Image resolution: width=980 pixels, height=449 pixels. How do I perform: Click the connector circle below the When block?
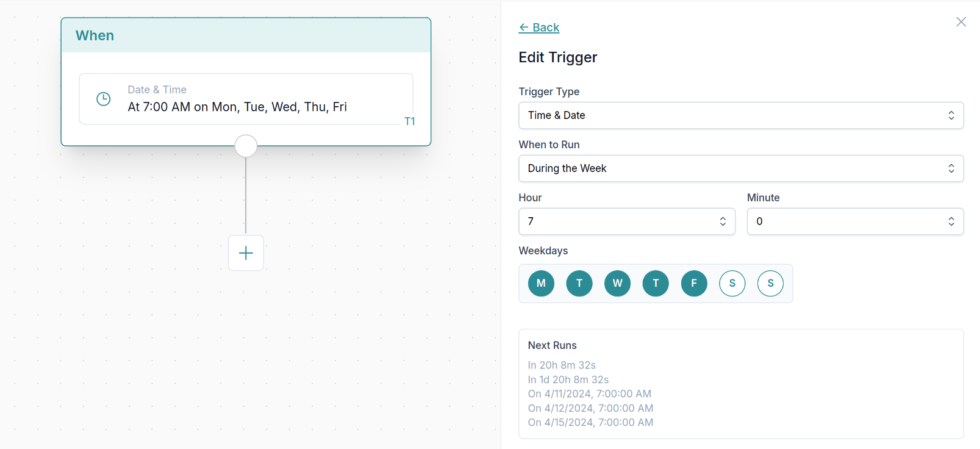[x=246, y=146]
